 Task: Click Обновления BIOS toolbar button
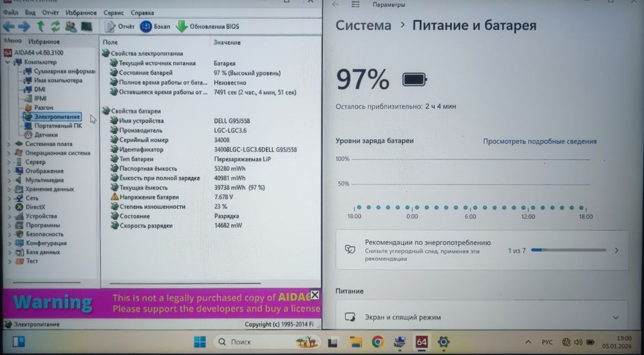(207, 26)
